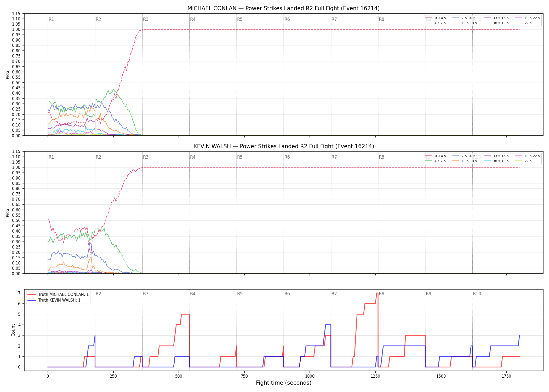The height and width of the screenshot is (392, 549).
Task: Click '13.5-16.5' legend entry in Walsh chart
Action: tap(496, 156)
